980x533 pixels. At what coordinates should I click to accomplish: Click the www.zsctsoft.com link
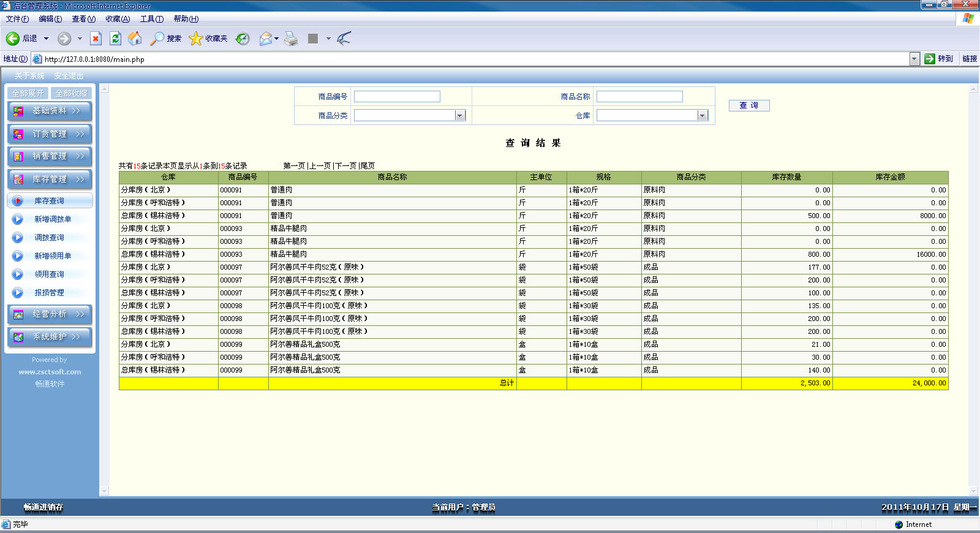pos(50,372)
